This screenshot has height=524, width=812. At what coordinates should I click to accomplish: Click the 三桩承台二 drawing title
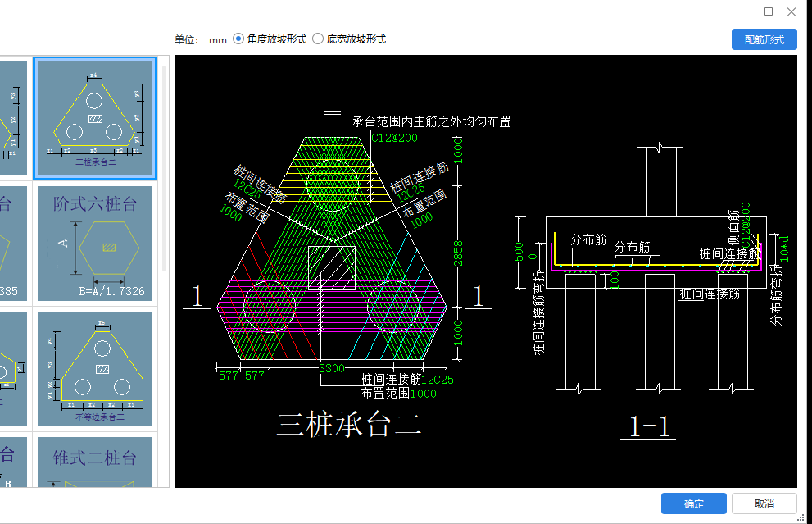coord(350,425)
